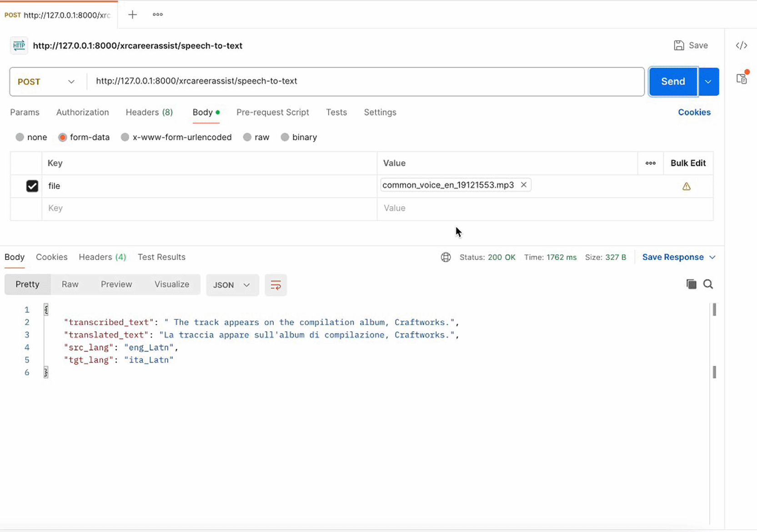
Task: Open the Authorization tab
Action: coord(83,112)
